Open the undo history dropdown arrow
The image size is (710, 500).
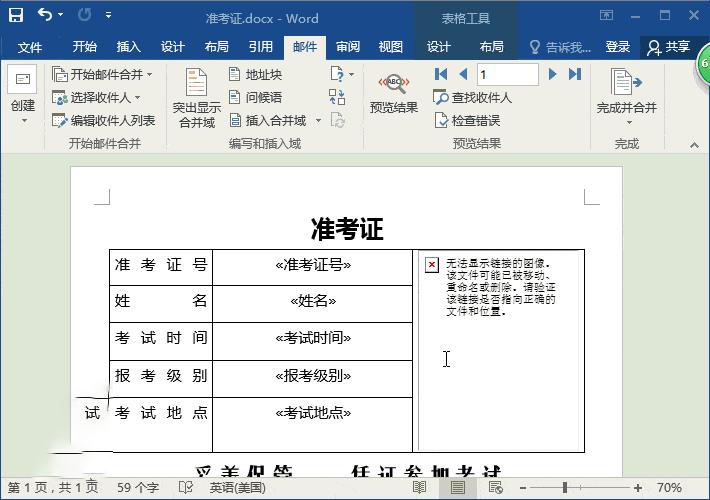[x=60, y=15]
